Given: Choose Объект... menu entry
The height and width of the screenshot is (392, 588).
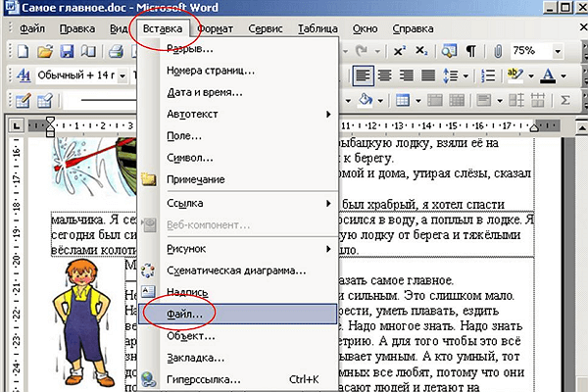Looking at the screenshot, I should point(238,336).
